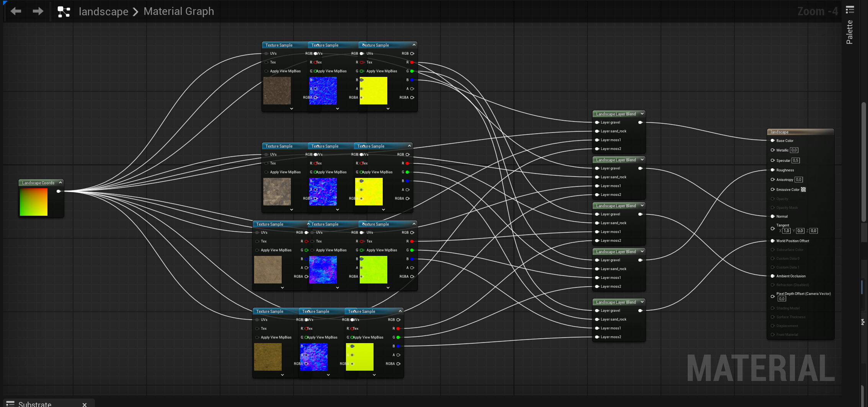868x407 pixels.
Task: Click the Material Graph breadcrumb
Action: click(179, 11)
